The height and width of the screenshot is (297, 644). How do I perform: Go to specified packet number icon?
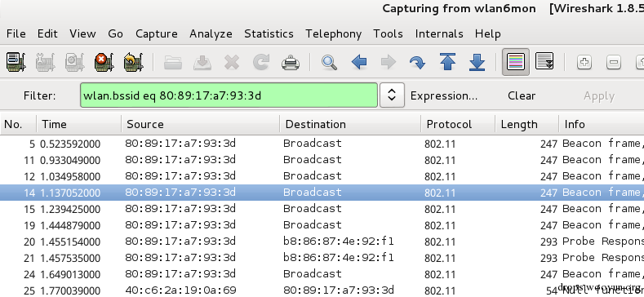click(418, 63)
